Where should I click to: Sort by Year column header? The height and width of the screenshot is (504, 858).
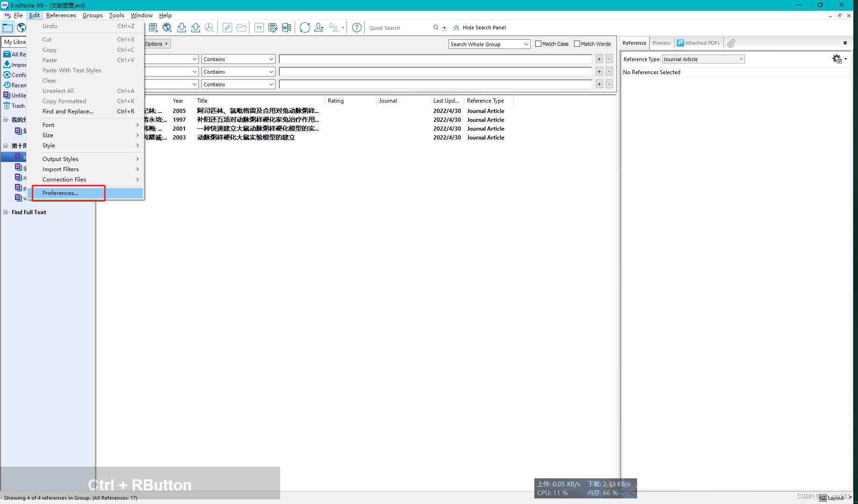182,101
